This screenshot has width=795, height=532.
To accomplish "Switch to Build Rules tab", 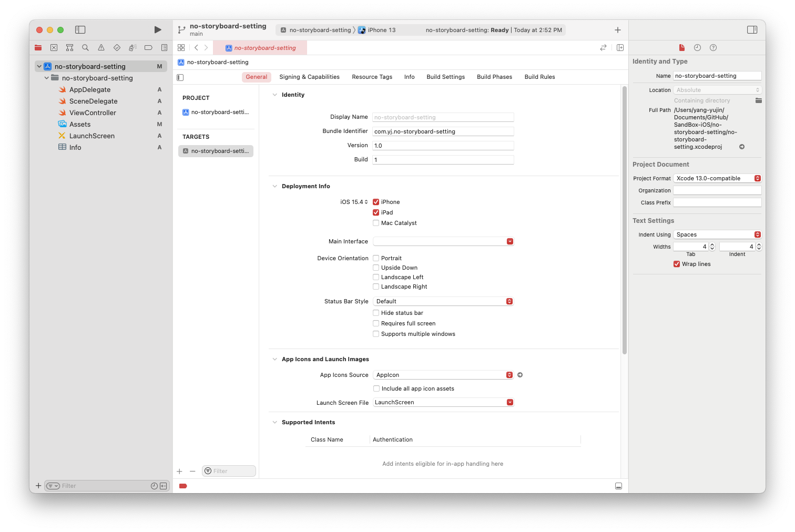I will (x=539, y=77).
